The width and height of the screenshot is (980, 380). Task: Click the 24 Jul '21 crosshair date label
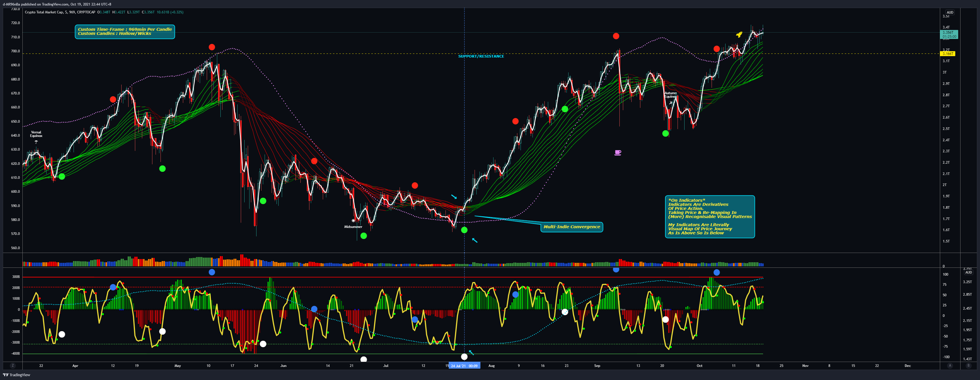464,365
